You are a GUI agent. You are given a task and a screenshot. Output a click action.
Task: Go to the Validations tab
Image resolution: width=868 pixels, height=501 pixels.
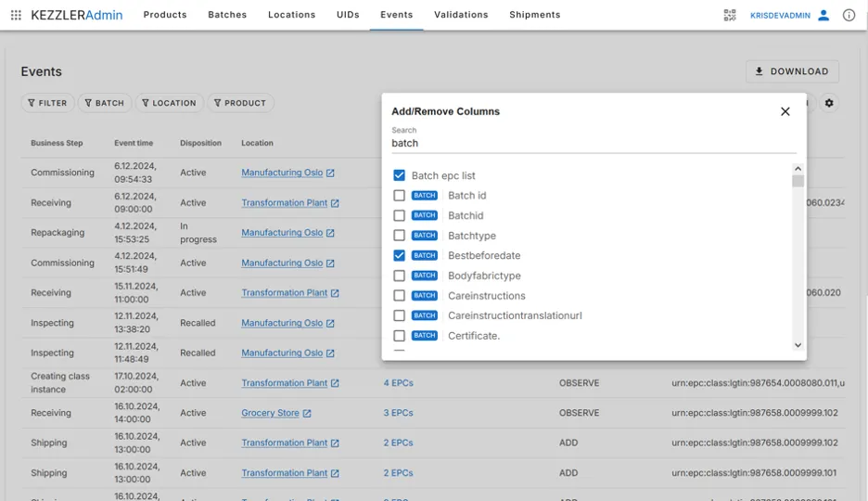(x=461, y=15)
